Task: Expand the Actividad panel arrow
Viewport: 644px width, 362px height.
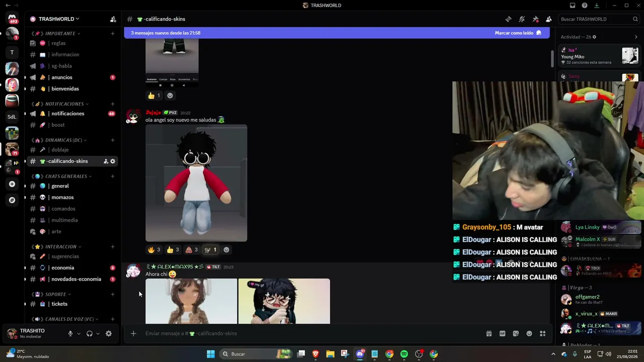Action: point(636,37)
